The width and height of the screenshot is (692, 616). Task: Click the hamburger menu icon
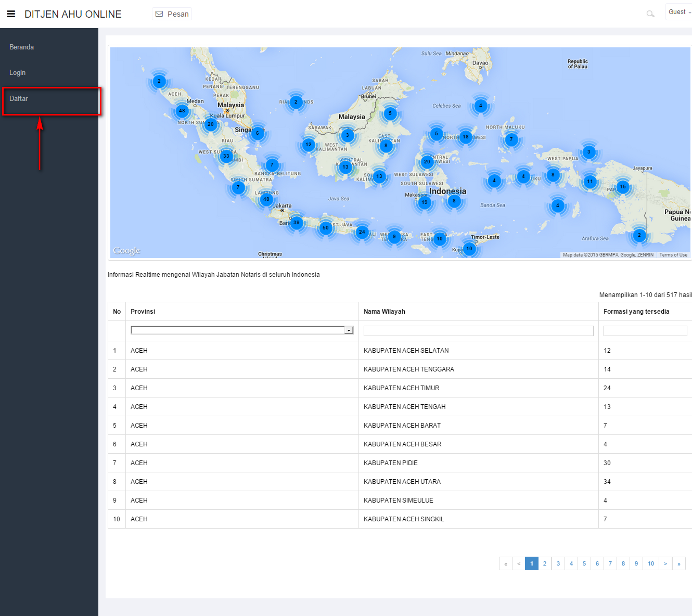11,14
